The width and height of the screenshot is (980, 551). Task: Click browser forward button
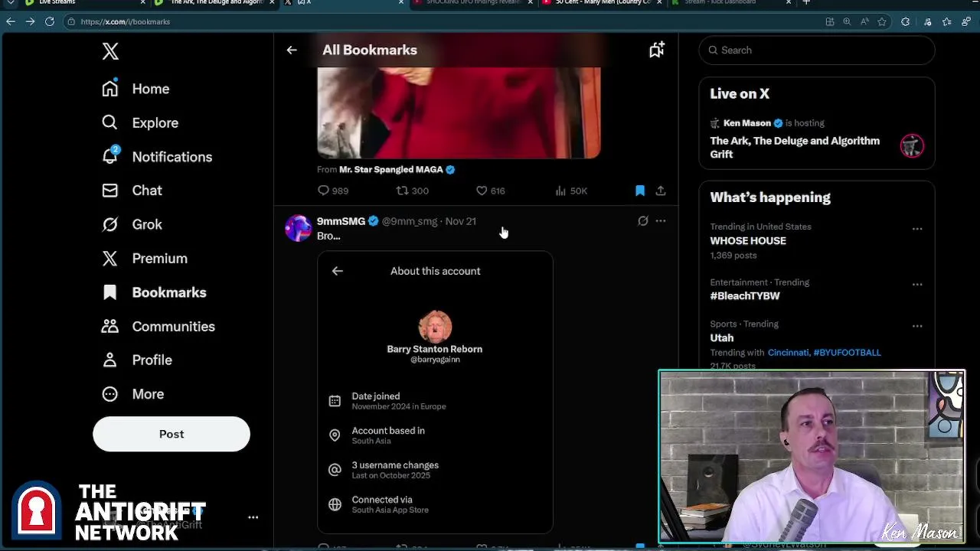tap(30, 21)
